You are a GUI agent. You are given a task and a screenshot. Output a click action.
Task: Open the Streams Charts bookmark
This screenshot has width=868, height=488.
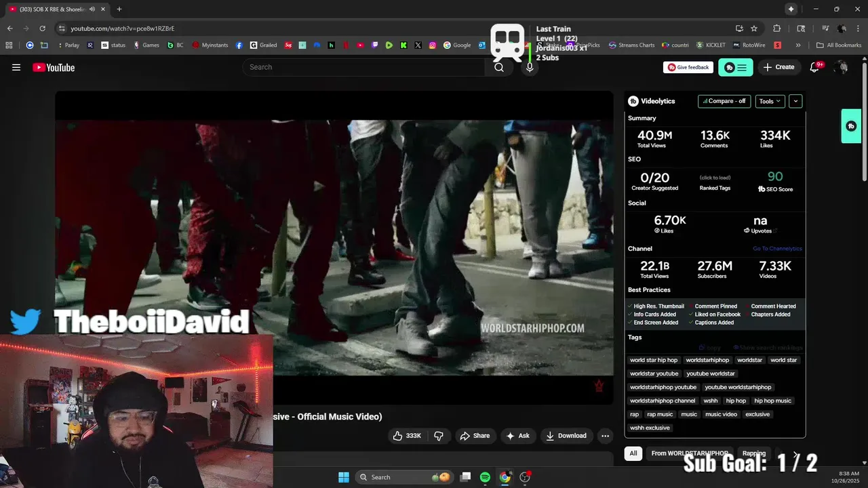(632, 45)
